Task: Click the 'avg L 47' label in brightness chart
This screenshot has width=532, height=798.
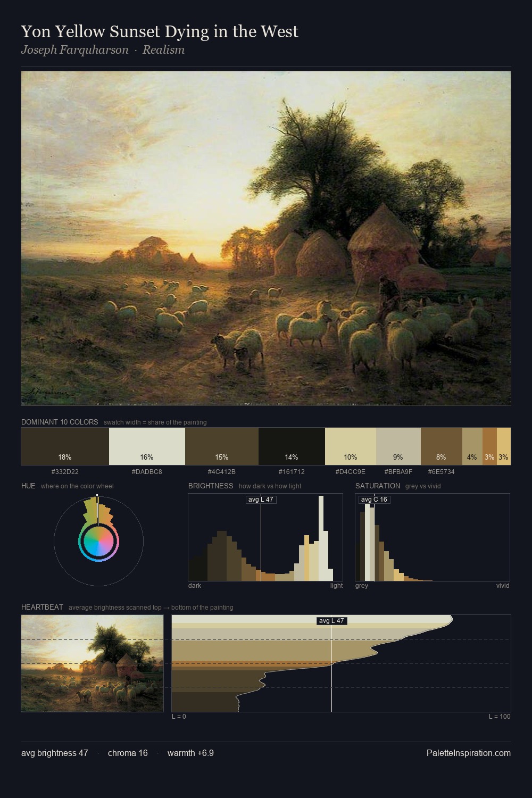Action: [x=261, y=500]
